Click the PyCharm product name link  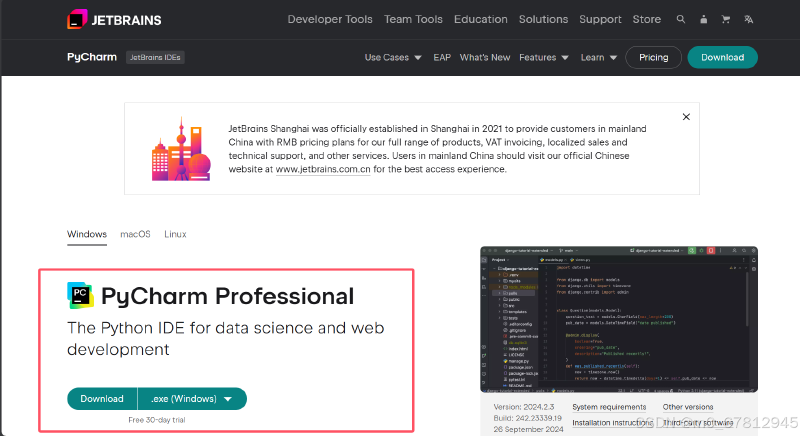(92, 57)
